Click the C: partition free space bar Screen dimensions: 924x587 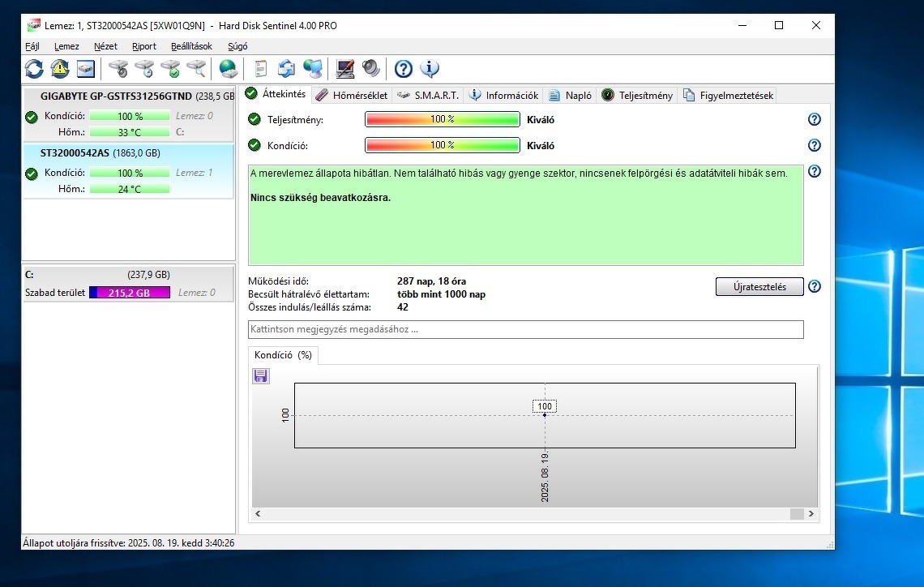(x=130, y=293)
